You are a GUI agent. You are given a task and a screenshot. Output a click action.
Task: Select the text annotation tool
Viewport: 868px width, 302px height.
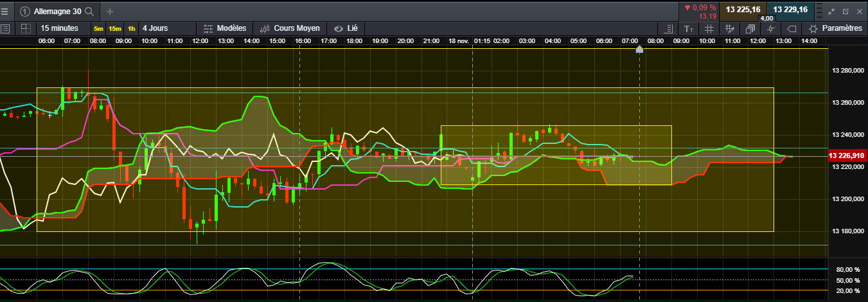tap(689, 29)
